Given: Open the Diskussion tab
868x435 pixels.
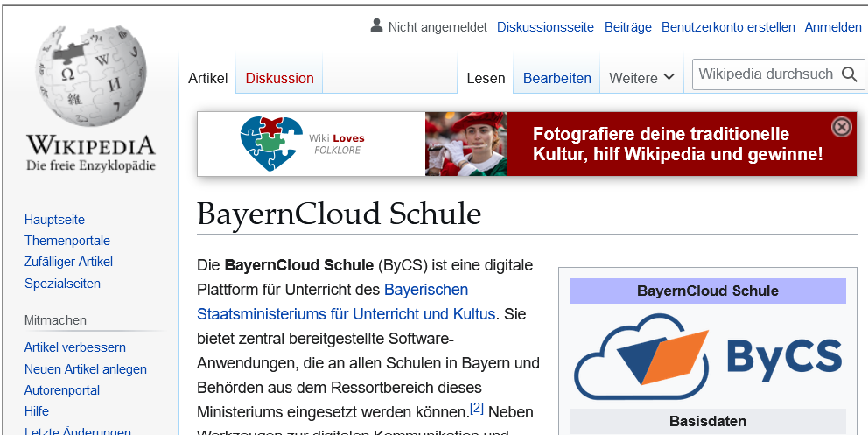Looking at the screenshot, I should (x=279, y=78).
